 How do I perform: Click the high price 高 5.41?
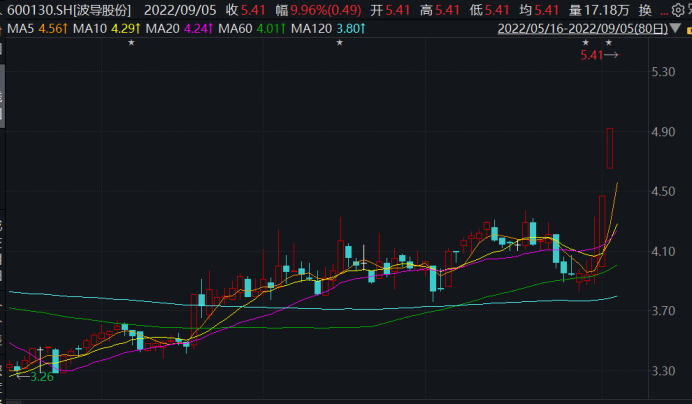440,10
